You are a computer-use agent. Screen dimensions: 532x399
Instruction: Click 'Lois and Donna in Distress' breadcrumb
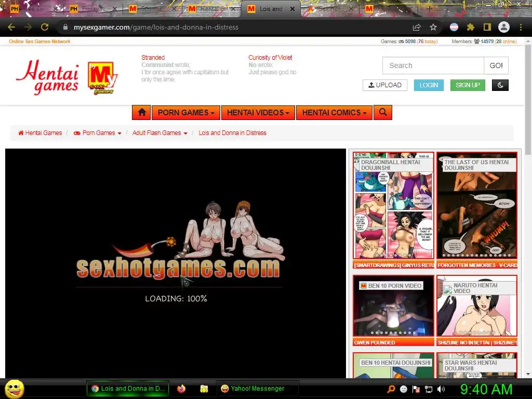pyautogui.click(x=232, y=133)
